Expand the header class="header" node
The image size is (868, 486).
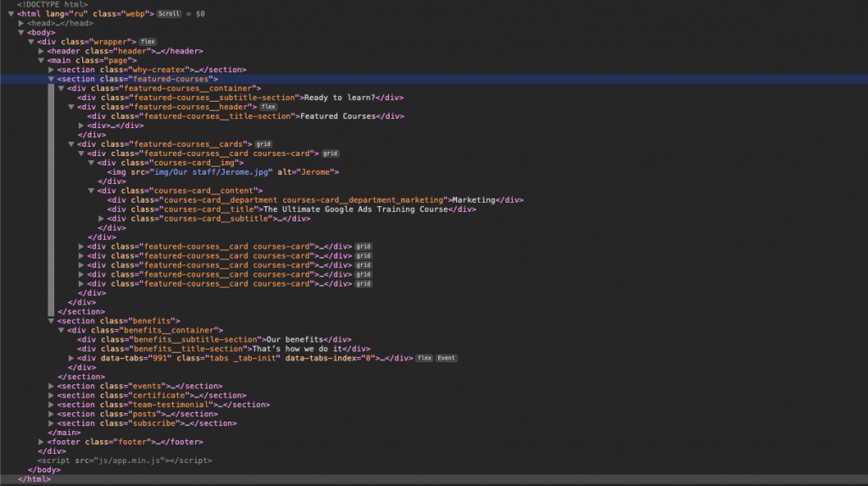click(41, 51)
